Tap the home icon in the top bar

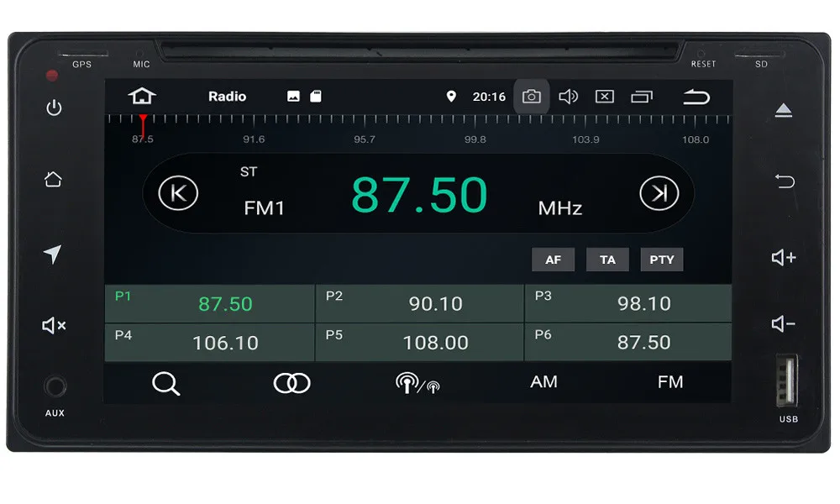[141, 96]
